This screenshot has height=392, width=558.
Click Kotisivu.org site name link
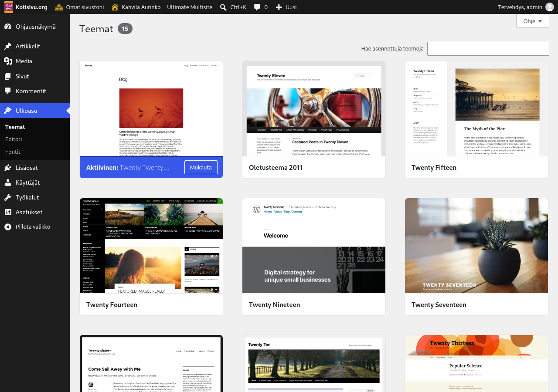click(x=31, y=7)
